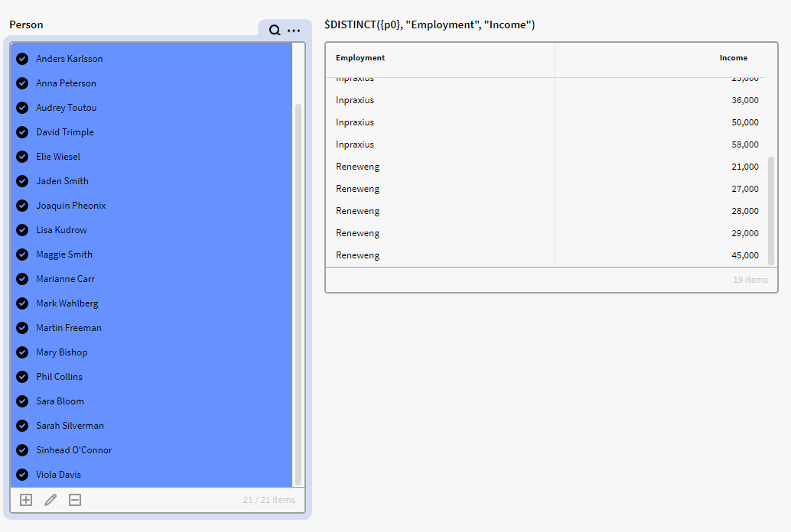Click the search icon in Person panel
Screen dimensions: 791x532
[x=275, y=31]
